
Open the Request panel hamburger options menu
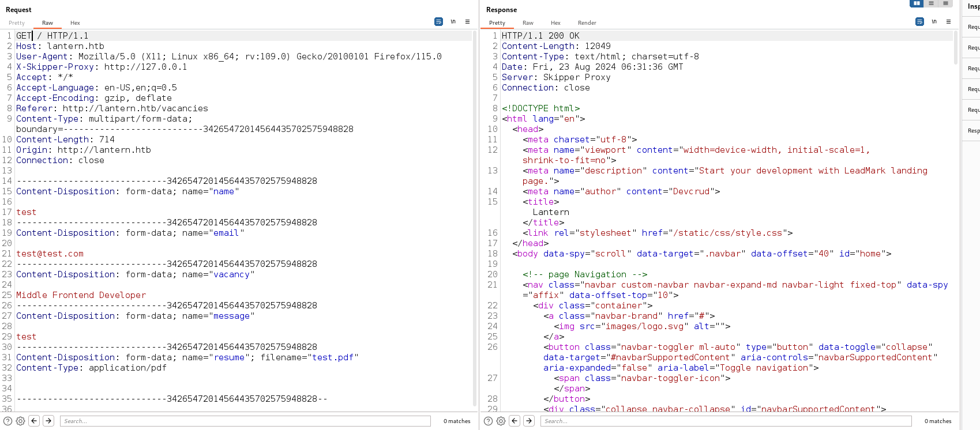pyautogui.click(x=467, y=21)
